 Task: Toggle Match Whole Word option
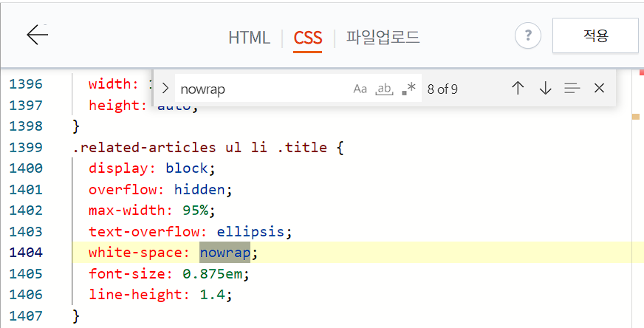[x=385, y=89]
